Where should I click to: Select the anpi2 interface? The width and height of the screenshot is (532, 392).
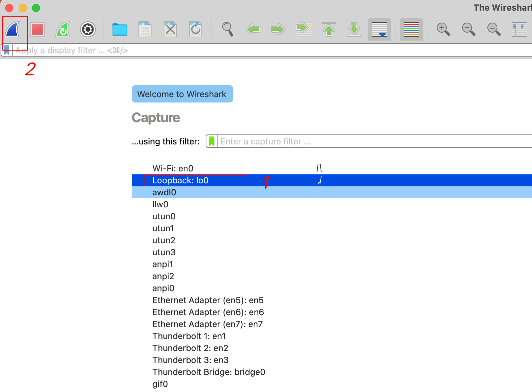click(x=332, y=276)
